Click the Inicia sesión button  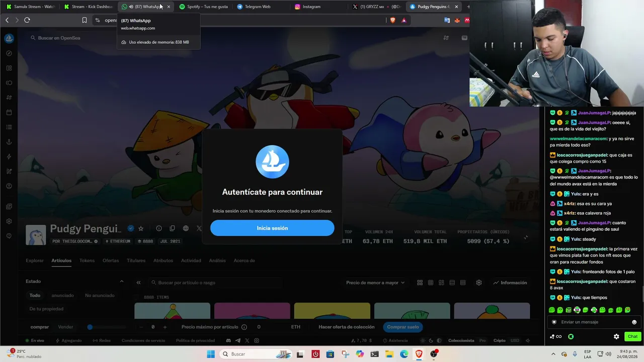272,228
